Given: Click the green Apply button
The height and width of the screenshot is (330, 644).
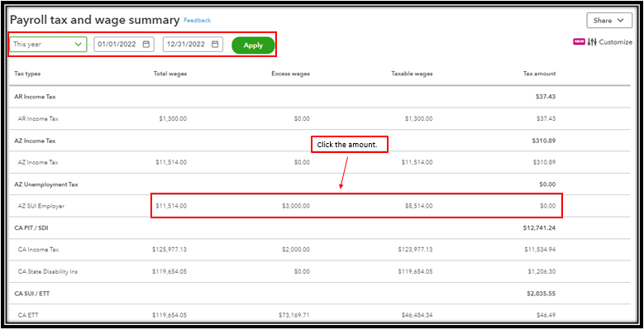Looking at the screenshot, I should pyautogui.click(x=253, y=45).
